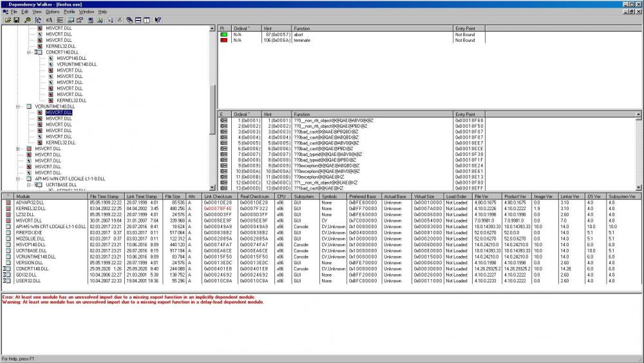Click the Tile Horizontally toolbar icon
Viewport: 644px width, 363px height.
(x=138, y=20)
